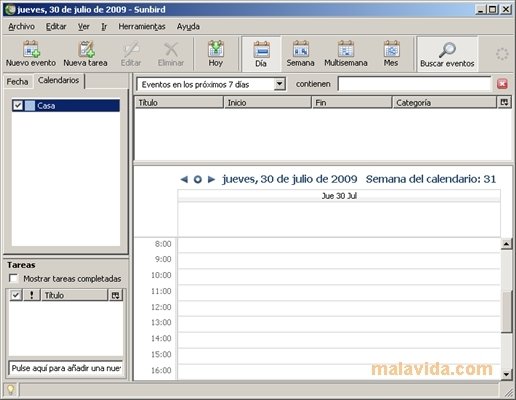Uncheck the Casa calendar checkbox
516x400 pixels.
(18, 106)
